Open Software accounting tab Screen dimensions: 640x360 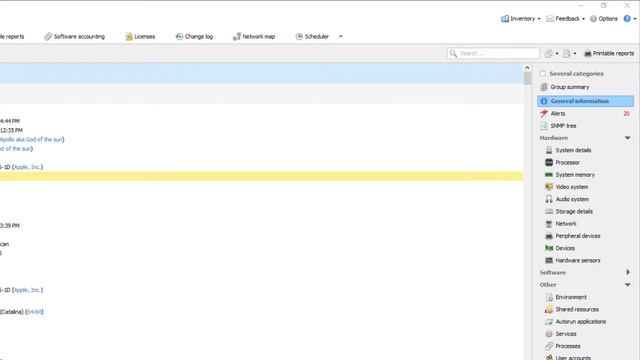(74, 37)
